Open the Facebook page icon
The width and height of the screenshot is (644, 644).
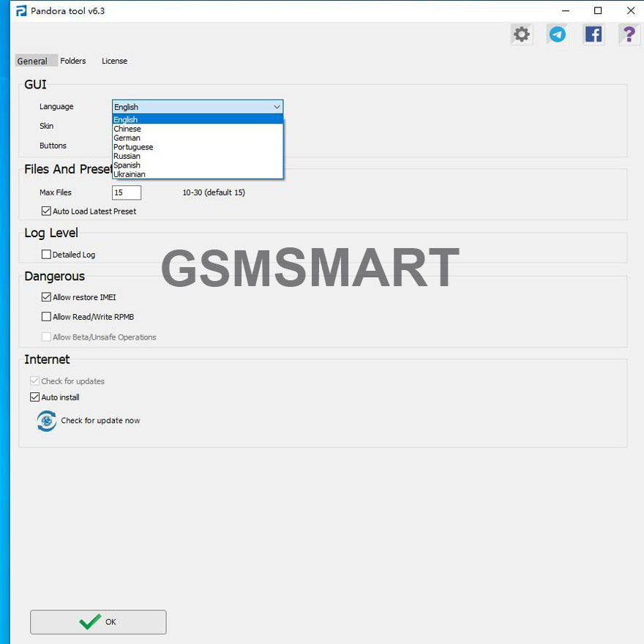click(593, 34)
